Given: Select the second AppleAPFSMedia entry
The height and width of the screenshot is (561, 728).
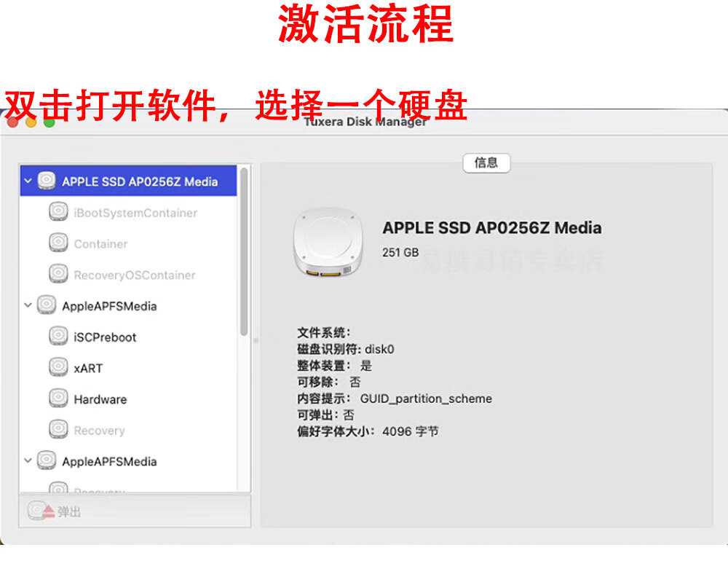Looking at the screenshot, I should pyautogui.click(x=109, y=461).
